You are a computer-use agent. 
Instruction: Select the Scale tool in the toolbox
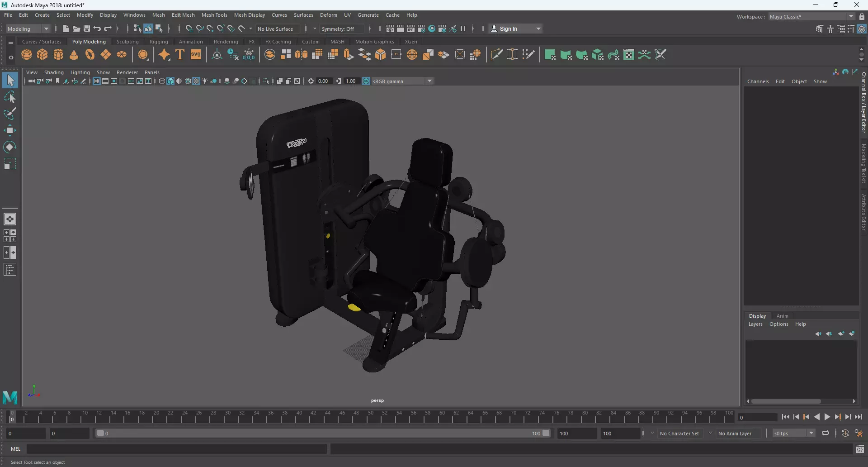pos(10,164)
